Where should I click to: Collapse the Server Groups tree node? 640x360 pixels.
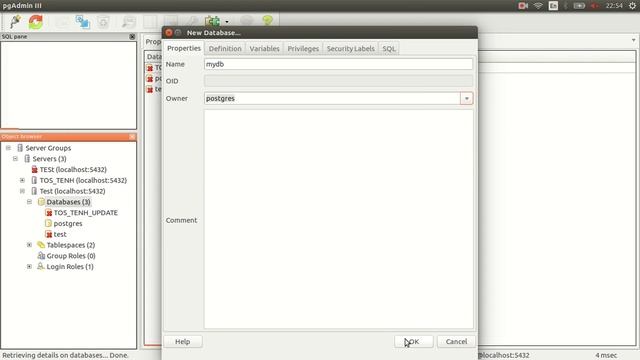[x=8, y=148]
